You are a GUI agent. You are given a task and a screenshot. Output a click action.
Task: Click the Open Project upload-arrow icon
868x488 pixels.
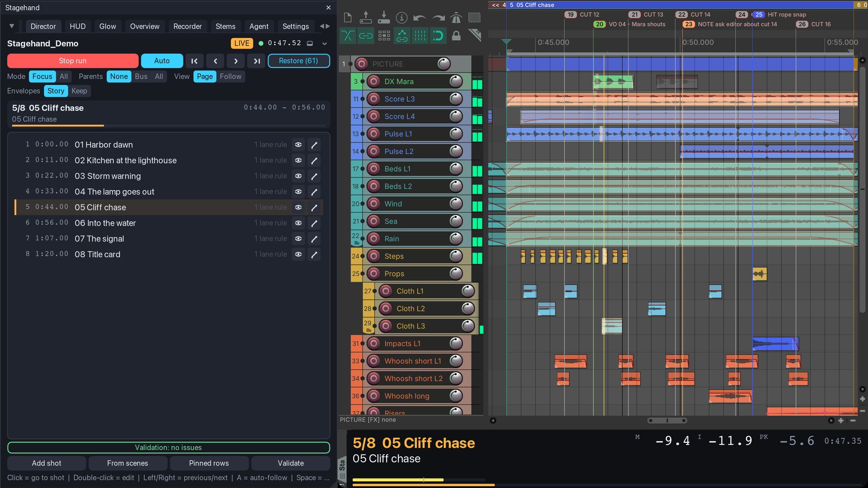pos(366,18)
